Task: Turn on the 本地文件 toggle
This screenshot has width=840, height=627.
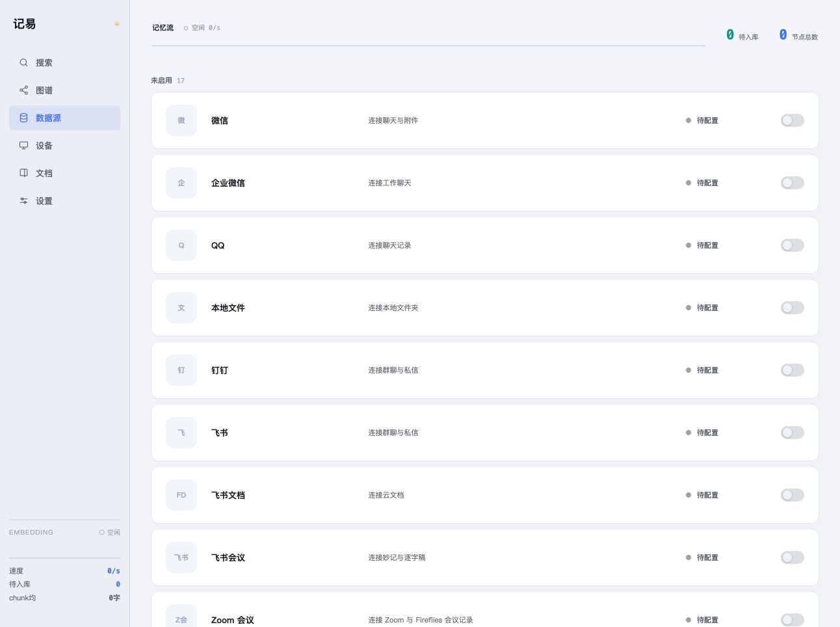Action: [793, 308]
